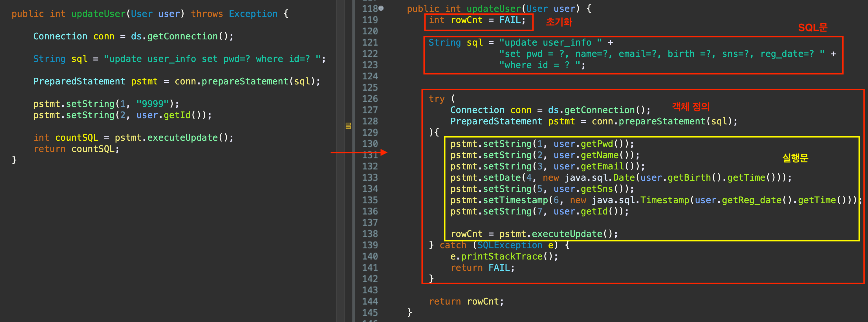This screenshot has width=868, height=322.
Task: Click the yellow warning marker in overview ruler
Action: coord(348,126)
